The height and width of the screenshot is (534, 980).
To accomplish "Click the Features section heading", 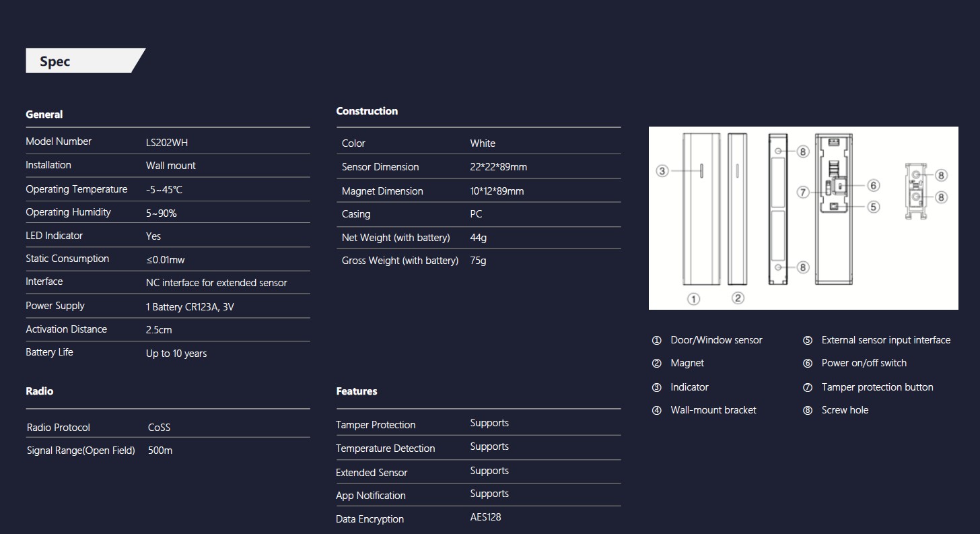I will (357, 391).
